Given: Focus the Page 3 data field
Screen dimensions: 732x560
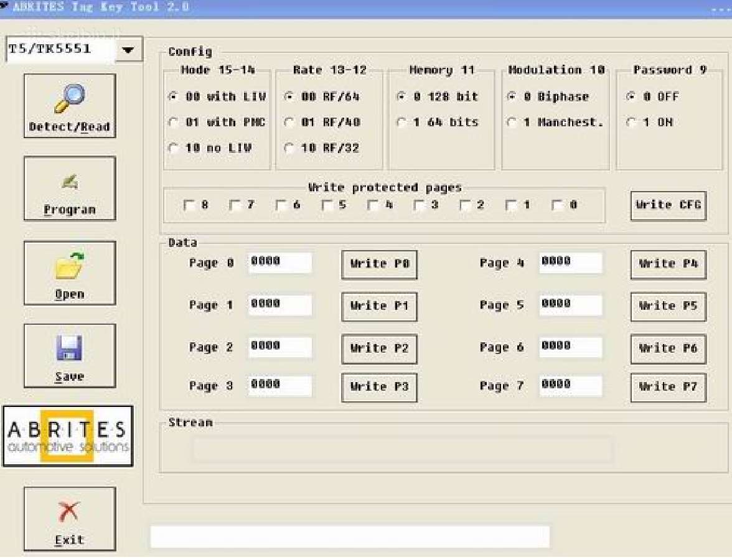Looking at the screenshot, I should coord(279,386).
